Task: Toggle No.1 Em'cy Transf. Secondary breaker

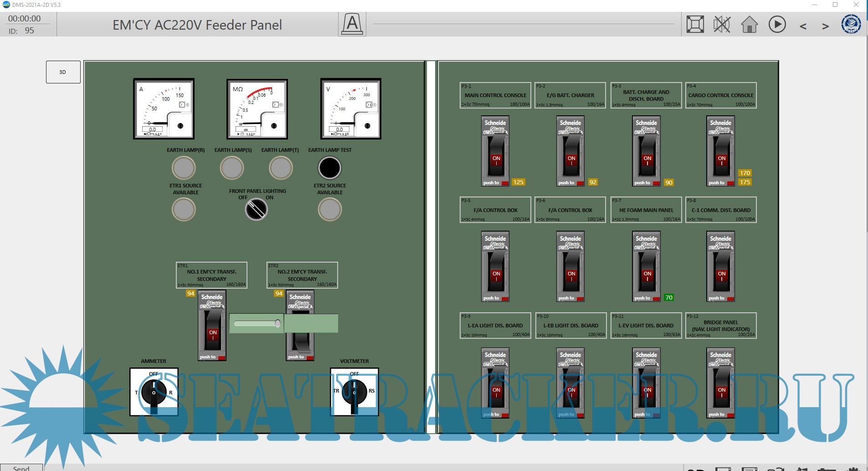Action: point(212,331)
